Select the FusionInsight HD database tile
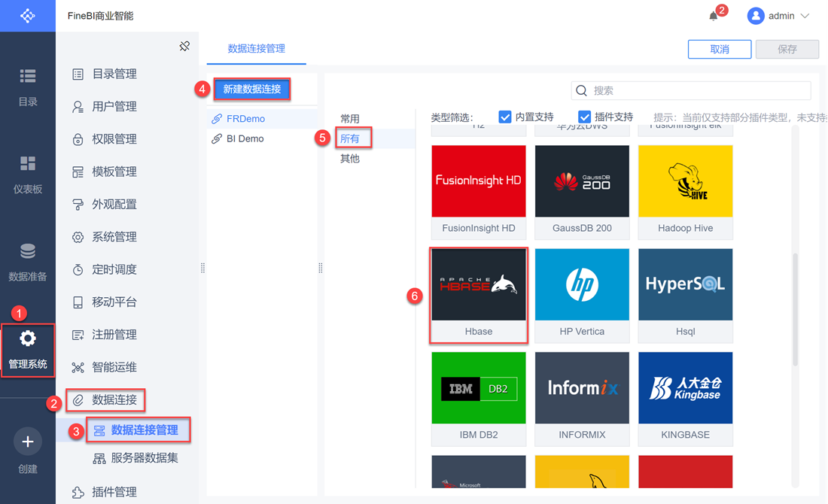The width and height of the screenshot is (828, 504). [479, 192]
